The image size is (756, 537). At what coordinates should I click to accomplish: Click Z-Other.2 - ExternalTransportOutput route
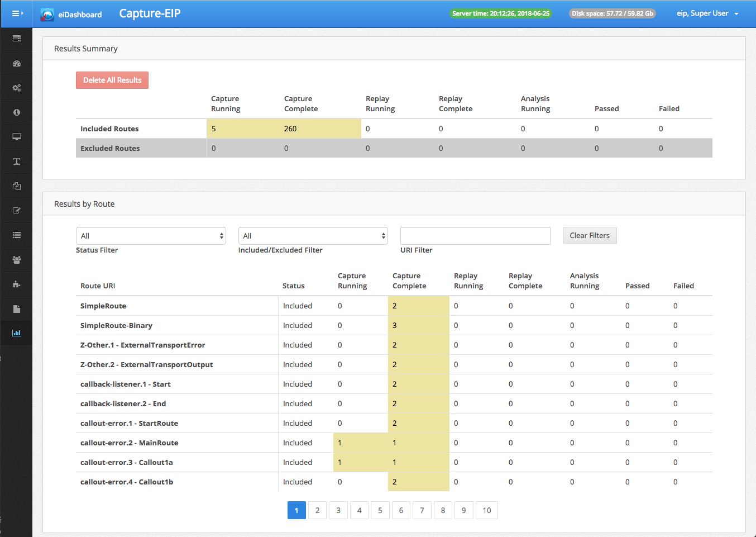[x=146, y=364]
